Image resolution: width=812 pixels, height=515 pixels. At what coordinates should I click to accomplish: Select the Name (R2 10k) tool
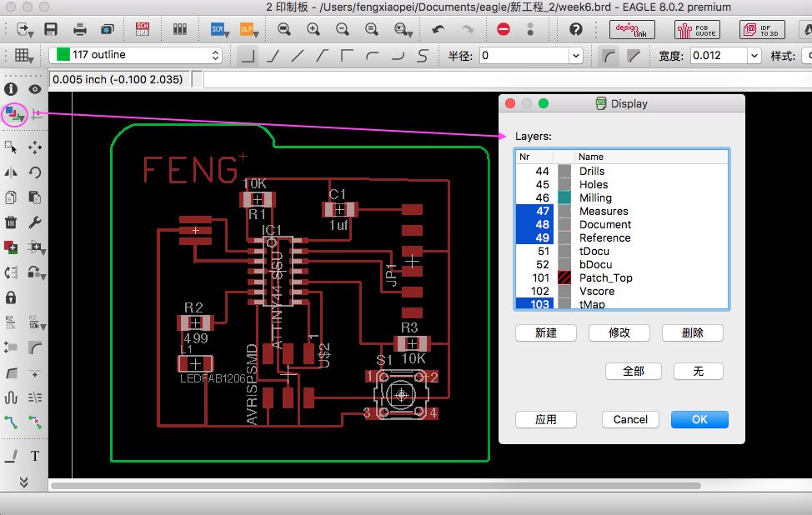[x=11, y=322]
